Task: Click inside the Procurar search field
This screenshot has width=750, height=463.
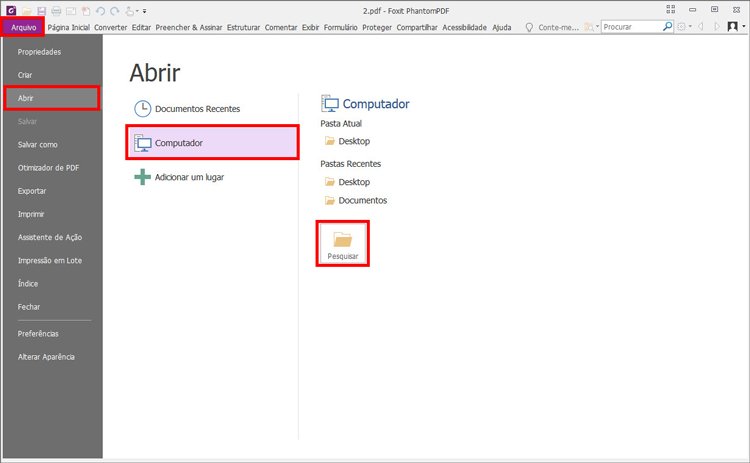Action: (x=631, y=27)
